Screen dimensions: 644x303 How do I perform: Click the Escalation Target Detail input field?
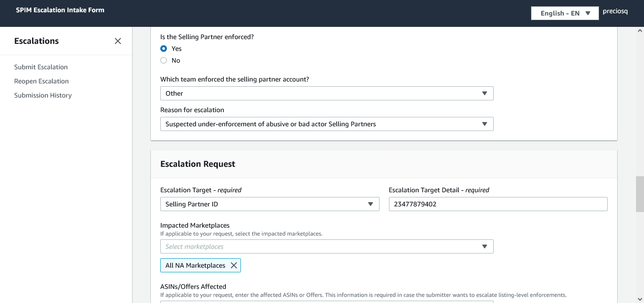pyautogui.click(x=498, y=204)
